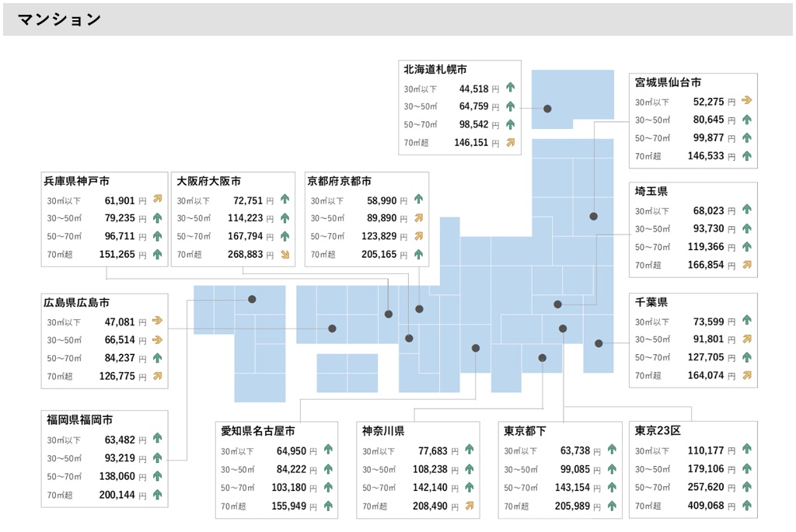The image size is (796, 532).
Task: Click the diagonal arrow beside Kanagawa 208,490
Action: [469, 506]
